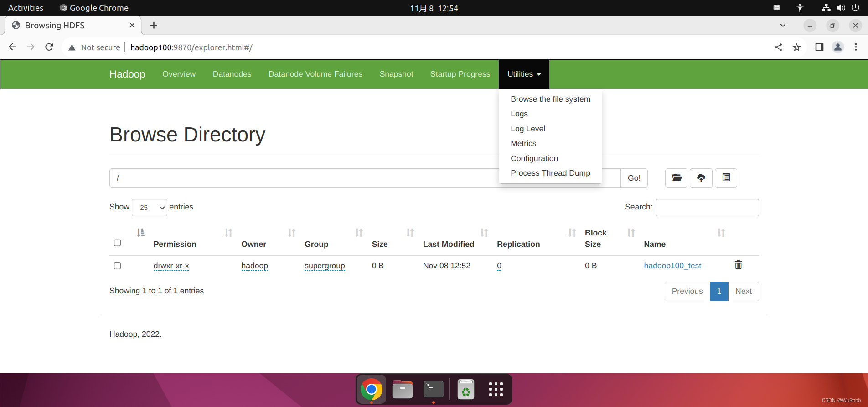The height and width of the screenshot is (407, 868).
Task: Open the Chrome three-dot menu
Action: tap(856, 47)
